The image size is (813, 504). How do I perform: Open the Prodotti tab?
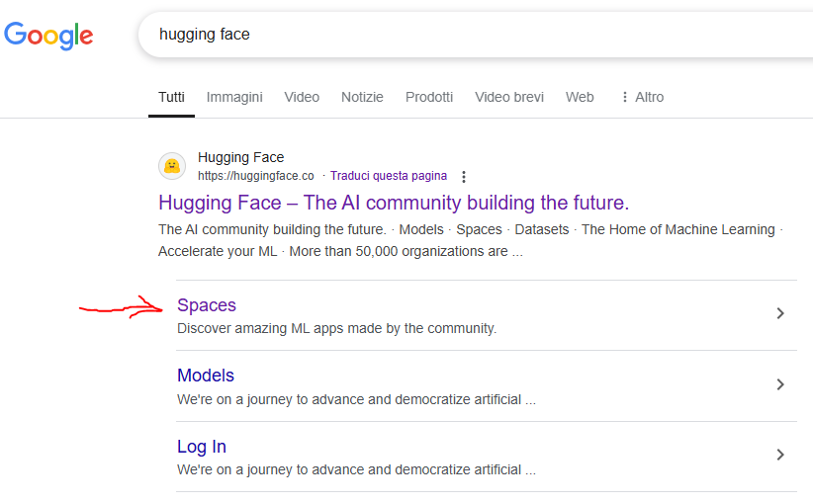point(429,97)
